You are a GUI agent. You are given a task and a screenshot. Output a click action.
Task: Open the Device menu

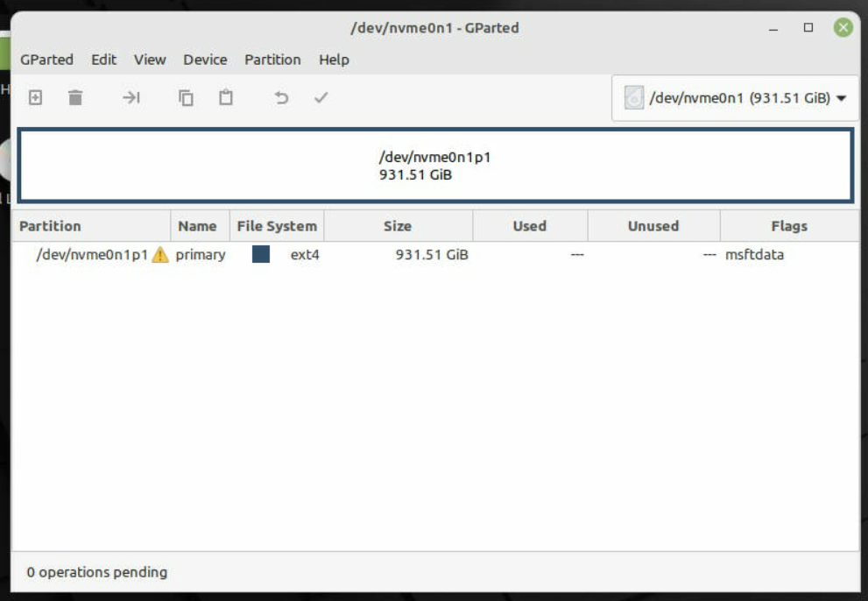205,60
